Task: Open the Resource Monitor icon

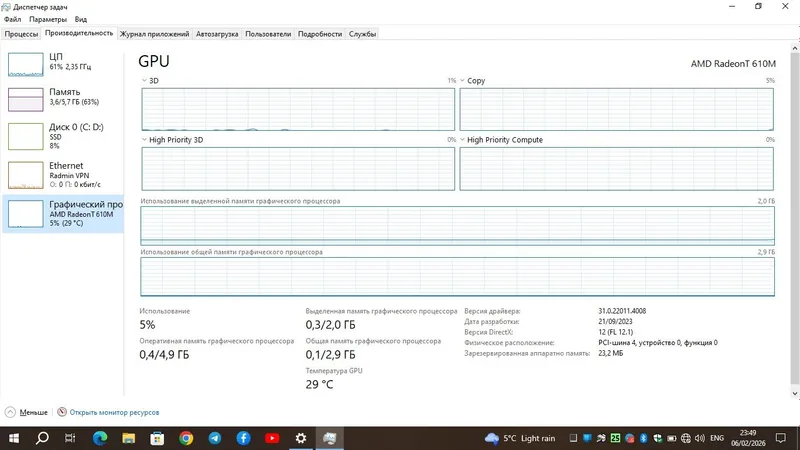Action: 62,412
